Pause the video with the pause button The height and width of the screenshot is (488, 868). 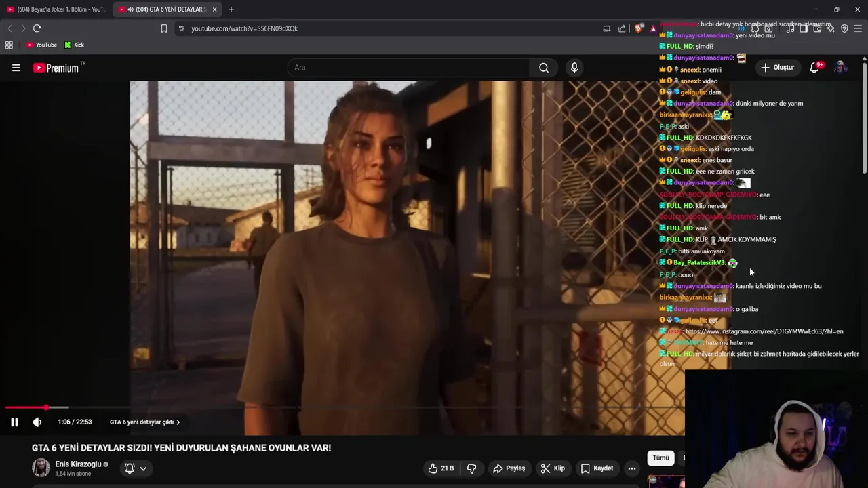(x=14, y=422)
